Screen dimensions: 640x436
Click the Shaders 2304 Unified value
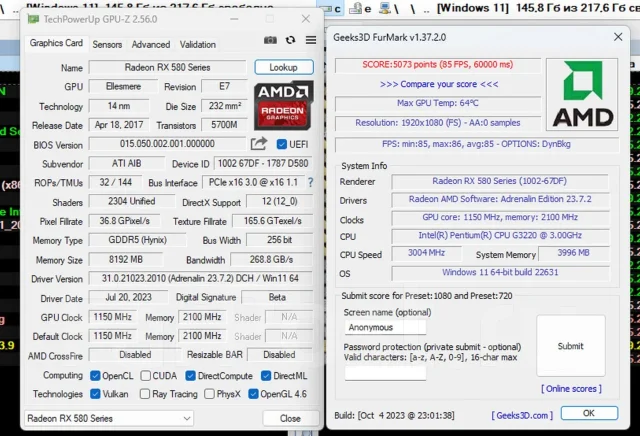pyautogui.click(x=131, y=201)
